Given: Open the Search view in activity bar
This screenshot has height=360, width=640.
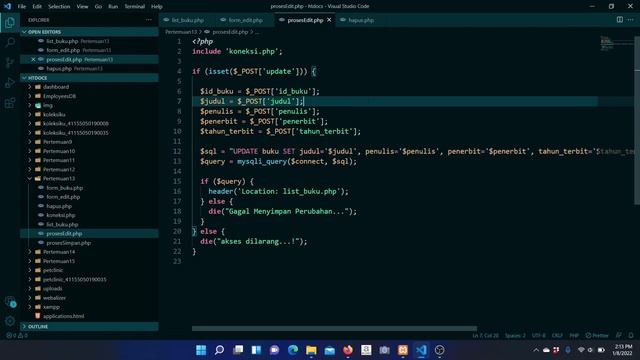Looking at the screenshot, I should coord(10,42).
